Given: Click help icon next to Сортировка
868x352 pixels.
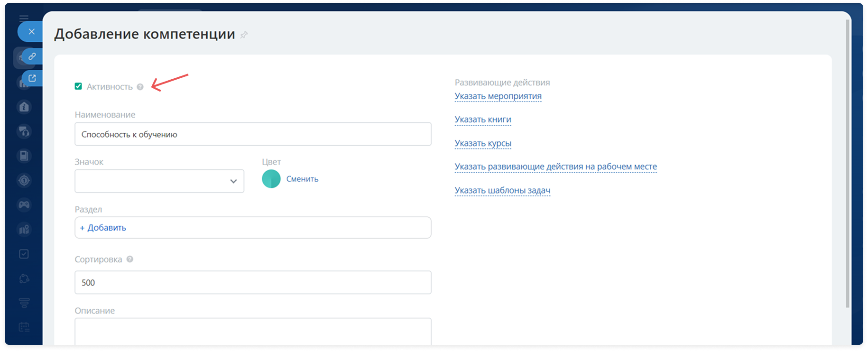Looking at the screenshot, I should click(130, 259).
